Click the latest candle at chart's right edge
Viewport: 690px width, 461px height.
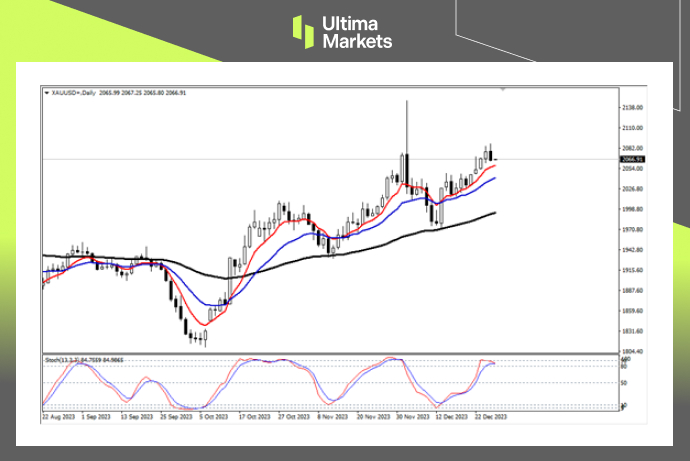(x=493, y=154)
